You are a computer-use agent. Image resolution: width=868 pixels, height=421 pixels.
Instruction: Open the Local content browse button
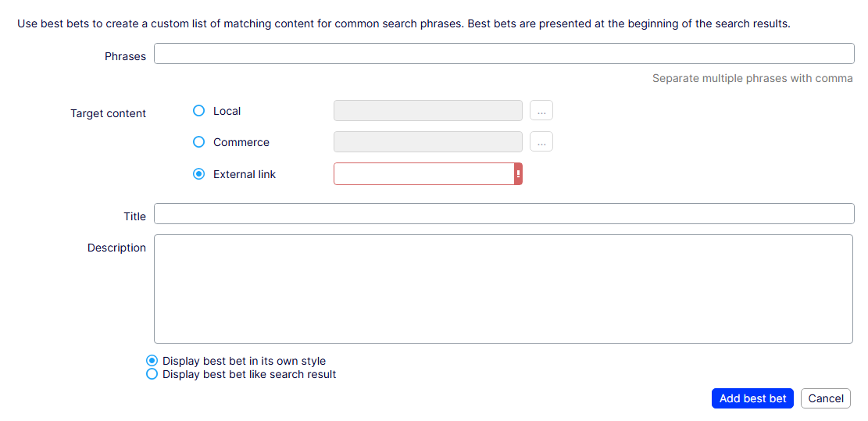541,111
